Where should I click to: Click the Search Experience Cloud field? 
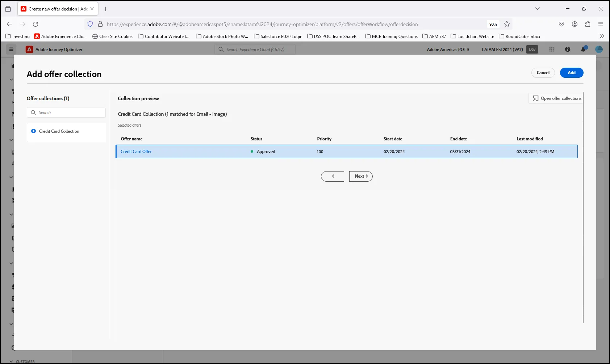[x=255, y=50]
